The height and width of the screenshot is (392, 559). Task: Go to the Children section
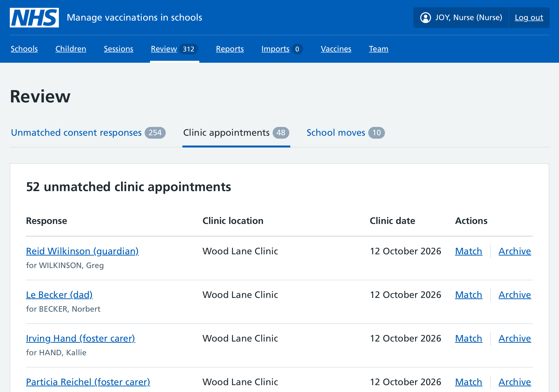click(x=71, y=49)
